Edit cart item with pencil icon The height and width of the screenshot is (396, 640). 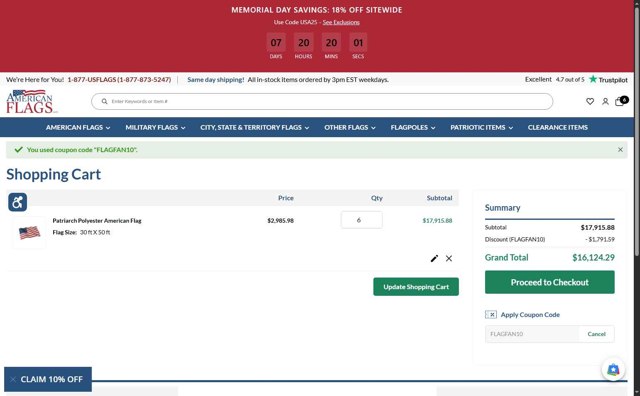click(x=434, y=258)
